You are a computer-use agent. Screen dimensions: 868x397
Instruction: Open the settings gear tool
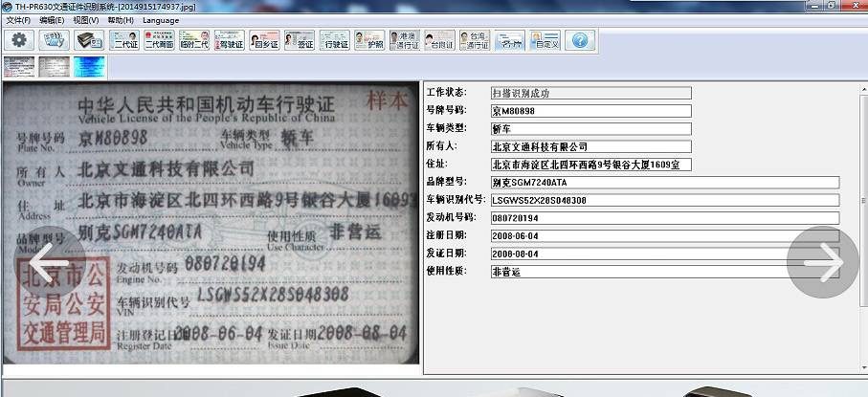click(x=19, y=40)
